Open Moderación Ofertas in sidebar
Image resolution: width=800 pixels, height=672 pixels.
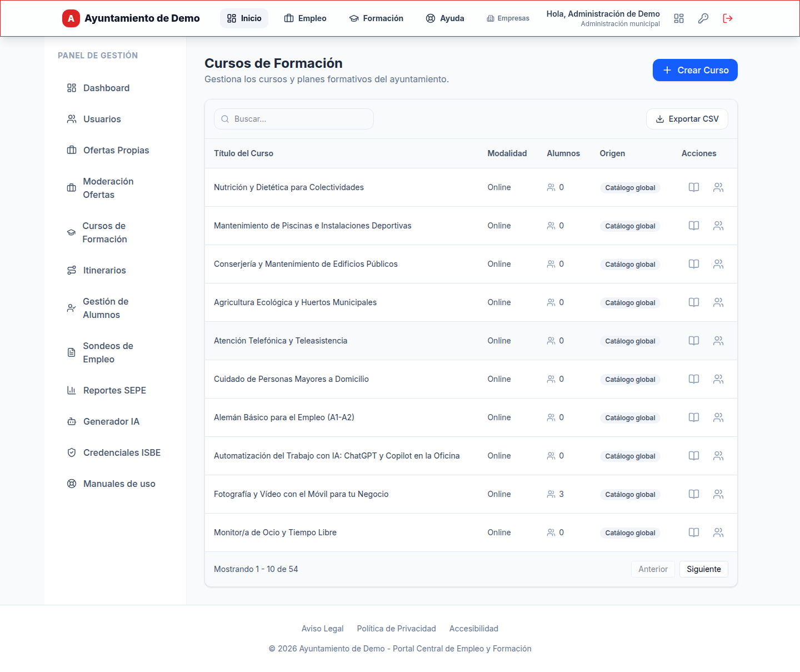coord(115,188)
